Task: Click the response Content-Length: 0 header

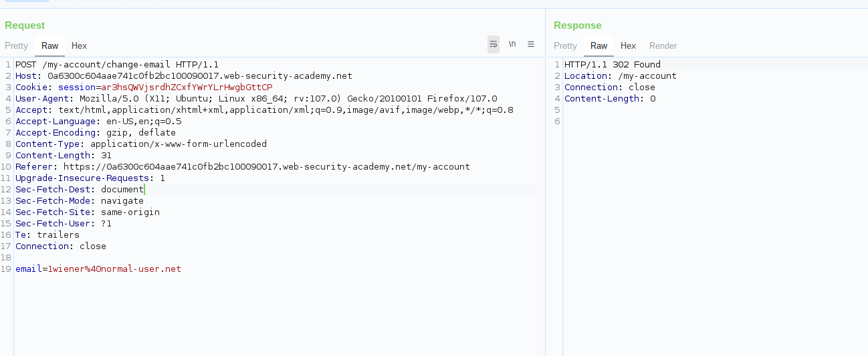Action: pos(610,98)
